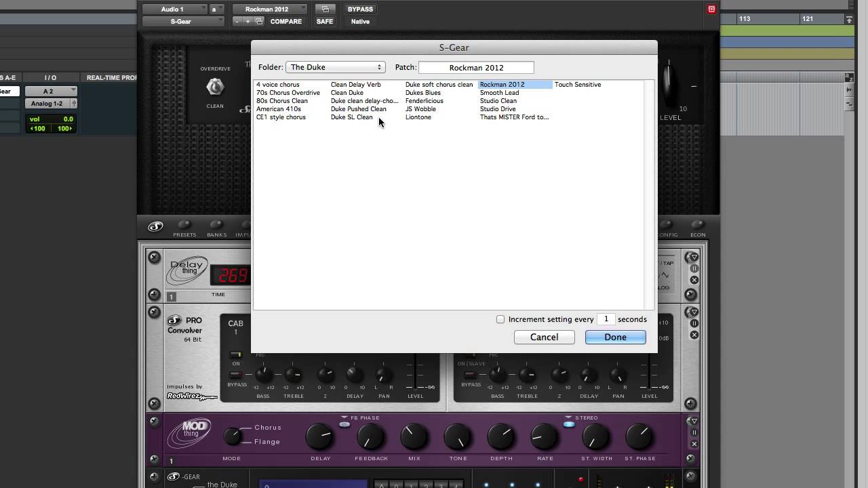Select the 4 voice chorus patch
This screenshot has width=868, height=488.
click(x=277, y=85)
